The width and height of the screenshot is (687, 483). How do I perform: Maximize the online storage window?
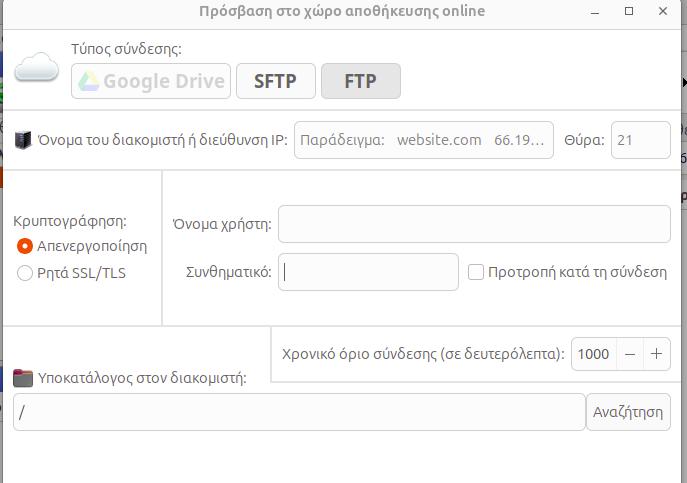click(x=629, y=11)
